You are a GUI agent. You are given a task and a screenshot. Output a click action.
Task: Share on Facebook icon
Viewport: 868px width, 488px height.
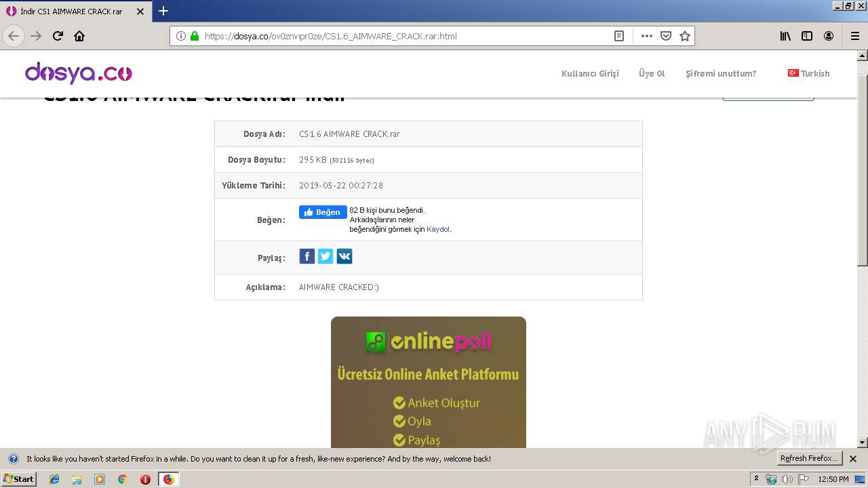[x=307, y=256]
